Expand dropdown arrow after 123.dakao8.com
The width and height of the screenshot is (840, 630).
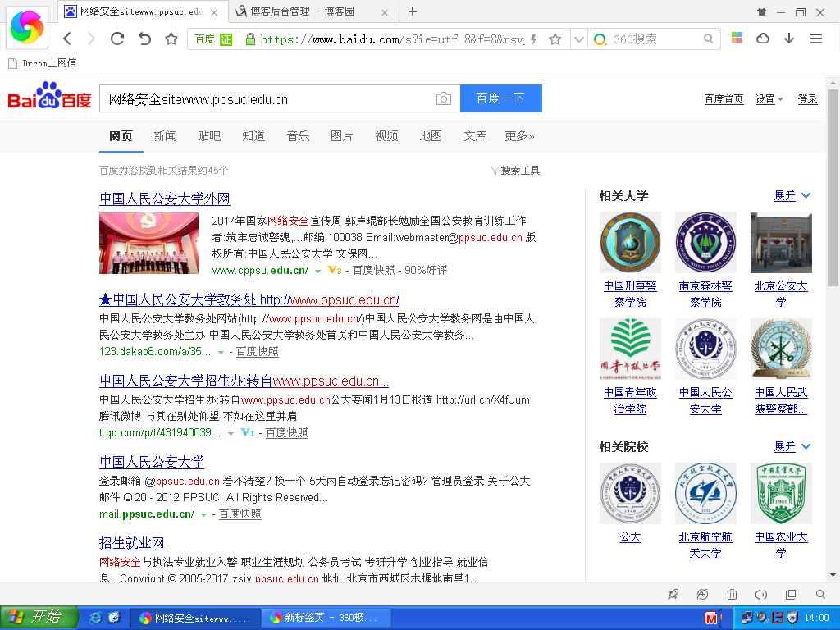click(221, 353)
